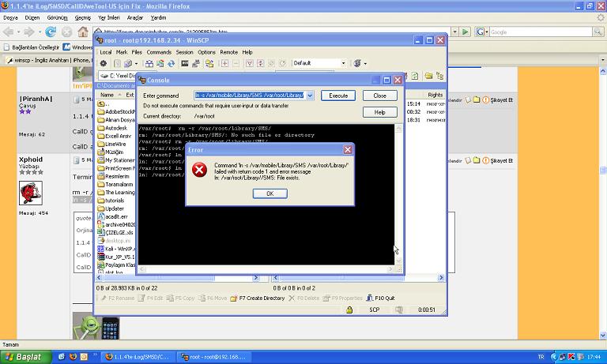Viewport: 607px width, 364px height.
Task: Switch to the Firefox taskbar button
Action: point(138,357)
